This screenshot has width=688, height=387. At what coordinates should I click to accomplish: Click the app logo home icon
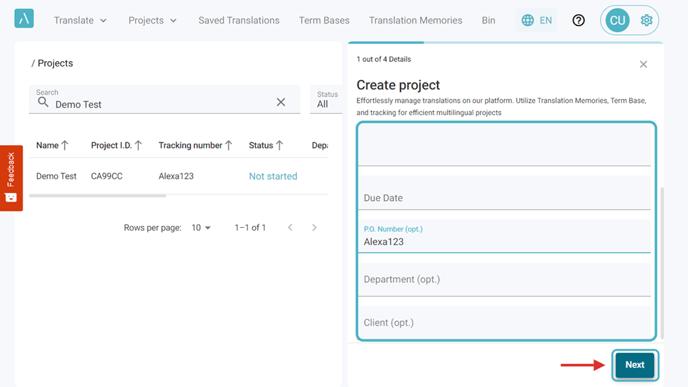[x=24, y=18]
